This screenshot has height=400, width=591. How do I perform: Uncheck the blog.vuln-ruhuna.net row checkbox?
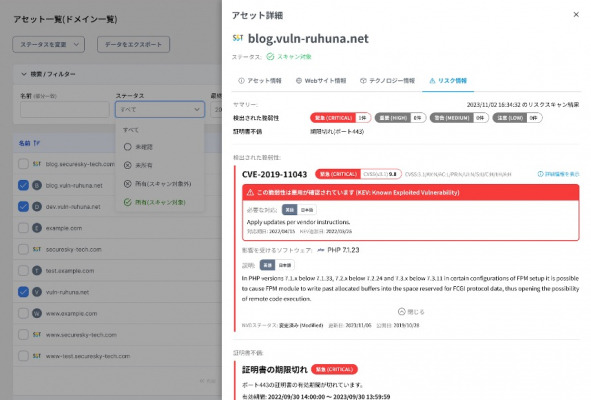(23, 185)
